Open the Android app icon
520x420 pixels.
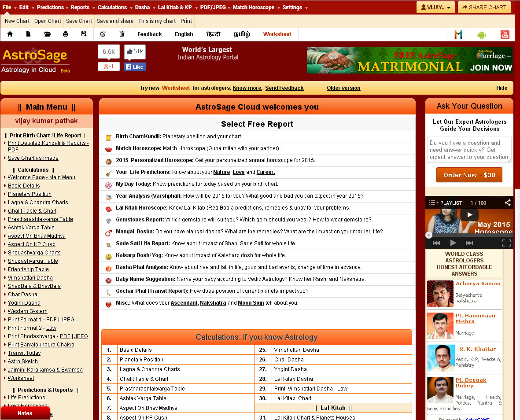(x=482, y=34)
